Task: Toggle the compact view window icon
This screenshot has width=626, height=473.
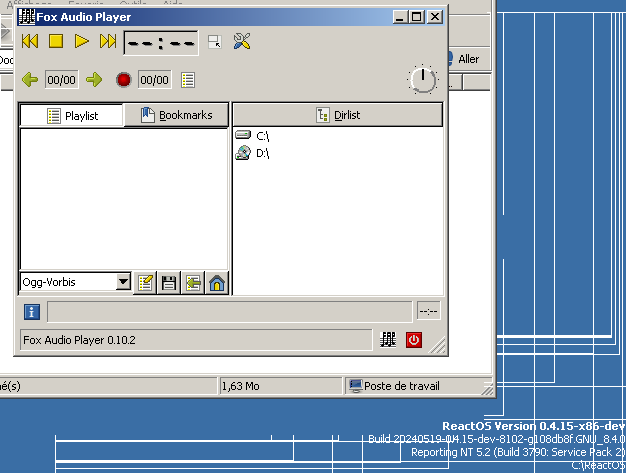Action: click(x=215, y=42)
